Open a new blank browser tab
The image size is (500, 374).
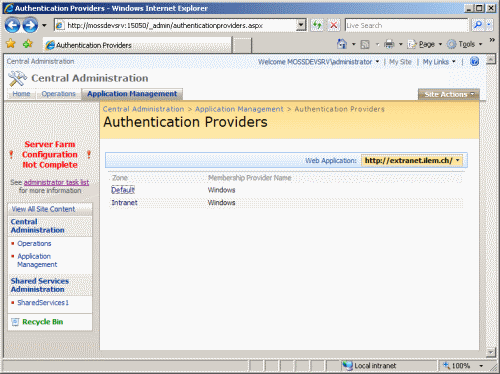tap(242, 45)
